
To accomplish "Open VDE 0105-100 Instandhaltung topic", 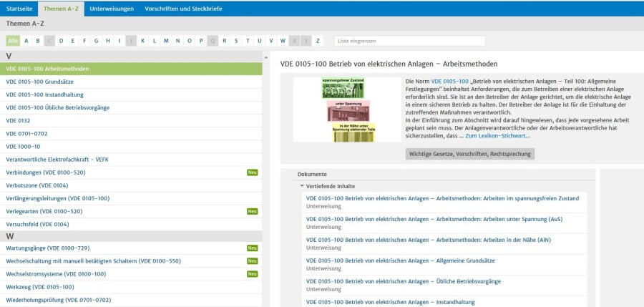I will click(x=131, y=94).
